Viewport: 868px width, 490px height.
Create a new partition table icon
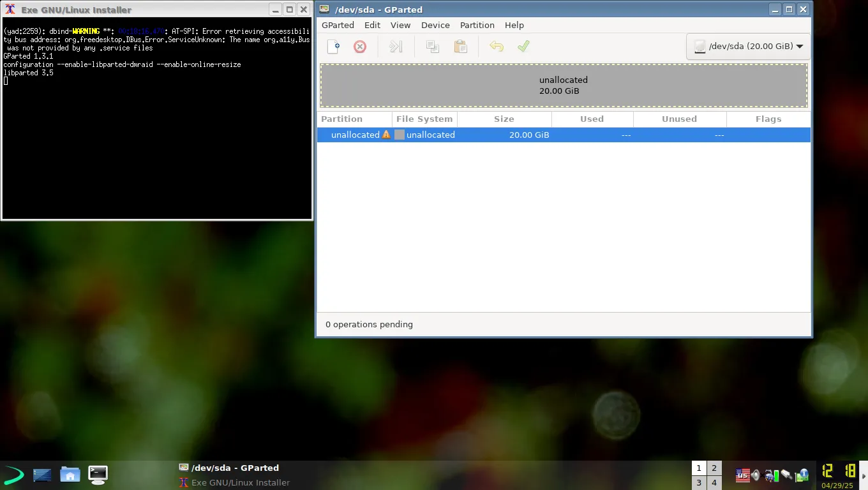[333, 46]
